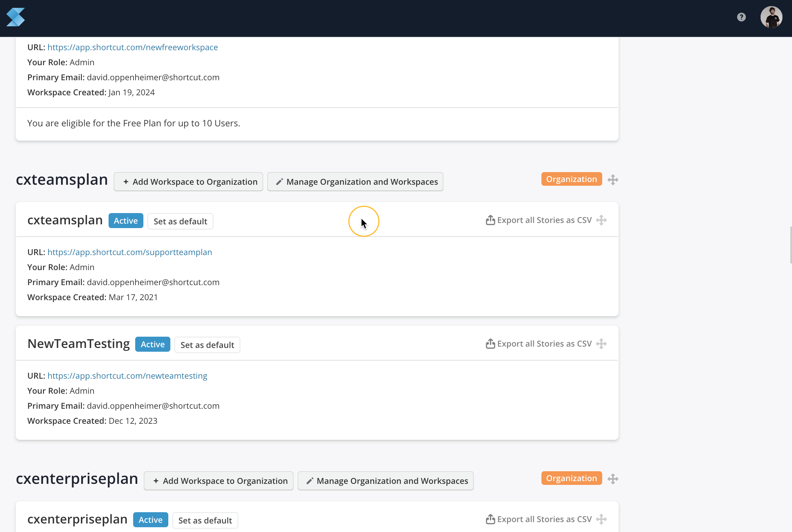
Task: Set cxteamsplan workspace as default
Action: [x=180, y=221]
